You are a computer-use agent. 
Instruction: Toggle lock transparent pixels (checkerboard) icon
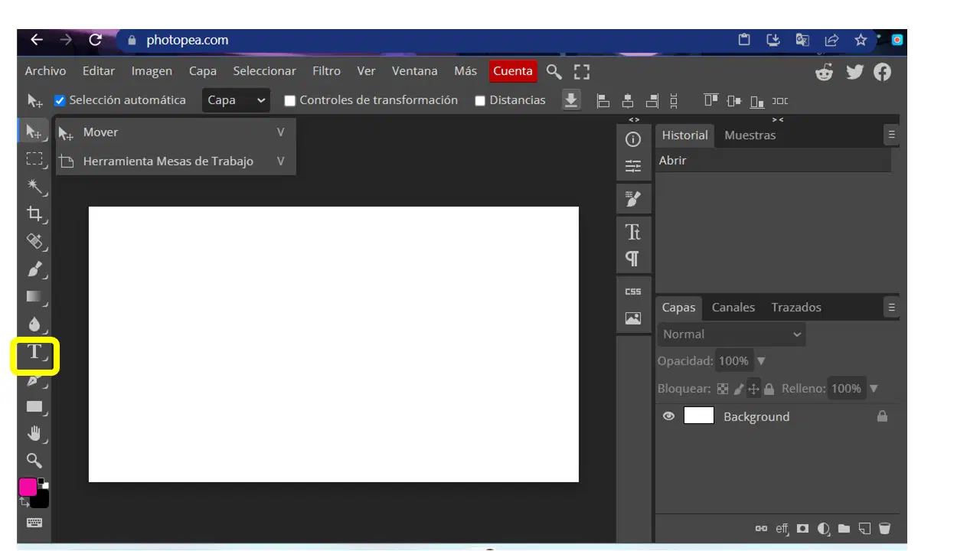(723, 389)
